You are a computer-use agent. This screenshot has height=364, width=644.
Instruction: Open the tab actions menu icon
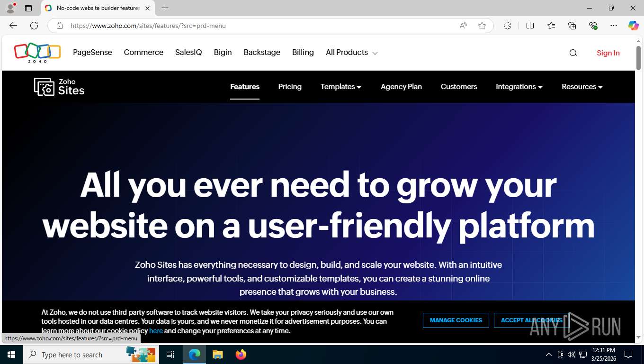click(x=28, y=8)
